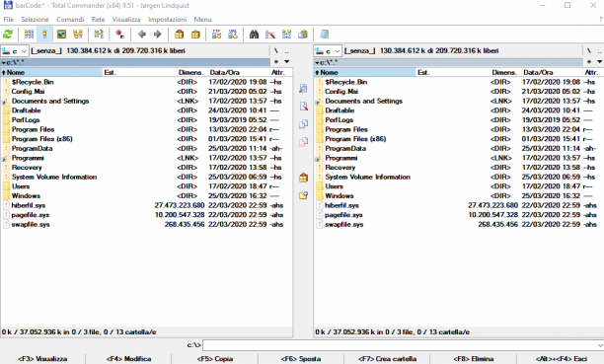The image size is (604, 364).
Task: Open the Notepad icon at toolbar end
Action: click(325, 35)
